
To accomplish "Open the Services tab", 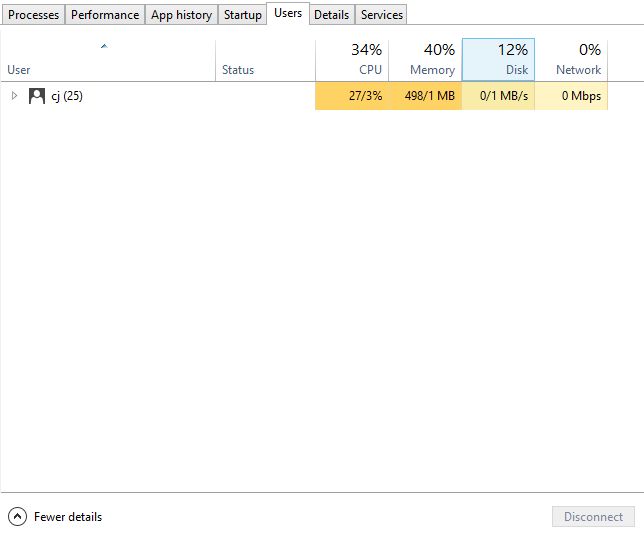I will click(x=382, y=15).
